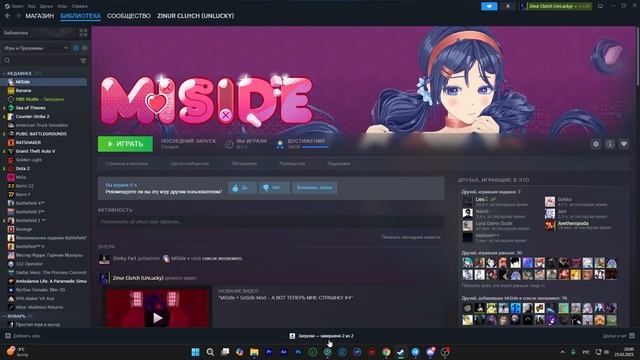Click the notifications bell icon
The width and height of the screenshot is (640, 360).
pos(508,6)
